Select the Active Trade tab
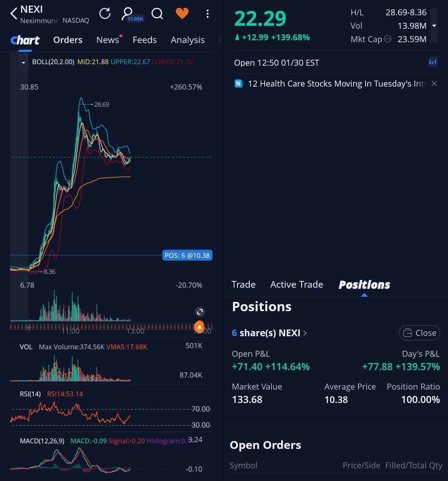Viewport: 448px width, 481px height. pos(296,285)
